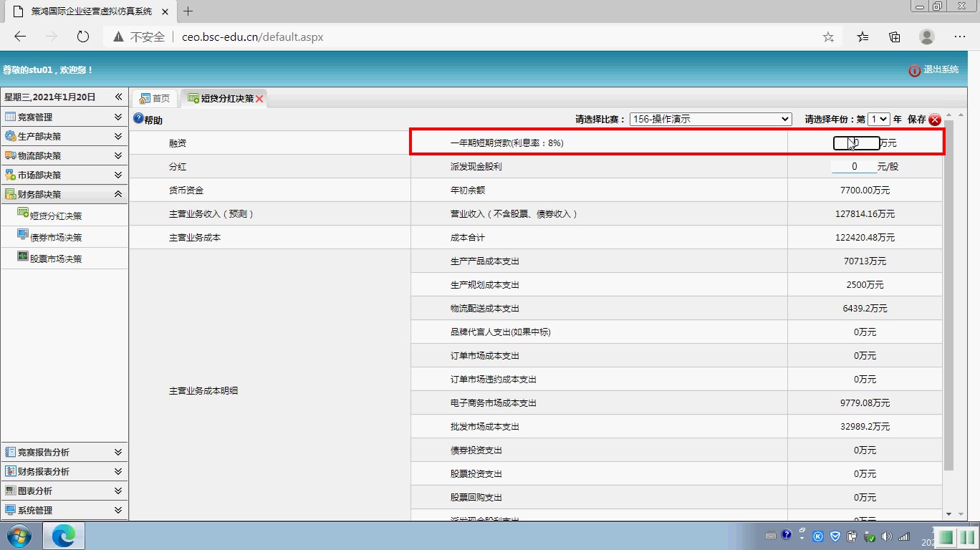Expand the 竞赛报告分析 section chevron
Image resolution: width=980 pixels, height=550 pixels.
coord(118,452)
